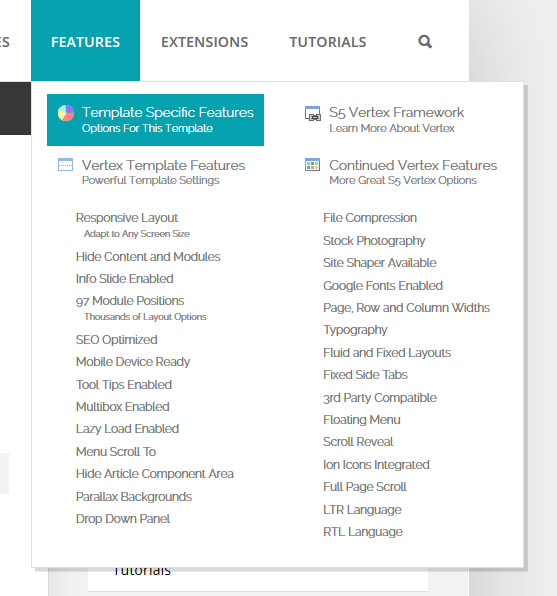Screen dimensions: 557x596
Task: Open the FEATURES menu tab
Action: click(86, 40)
